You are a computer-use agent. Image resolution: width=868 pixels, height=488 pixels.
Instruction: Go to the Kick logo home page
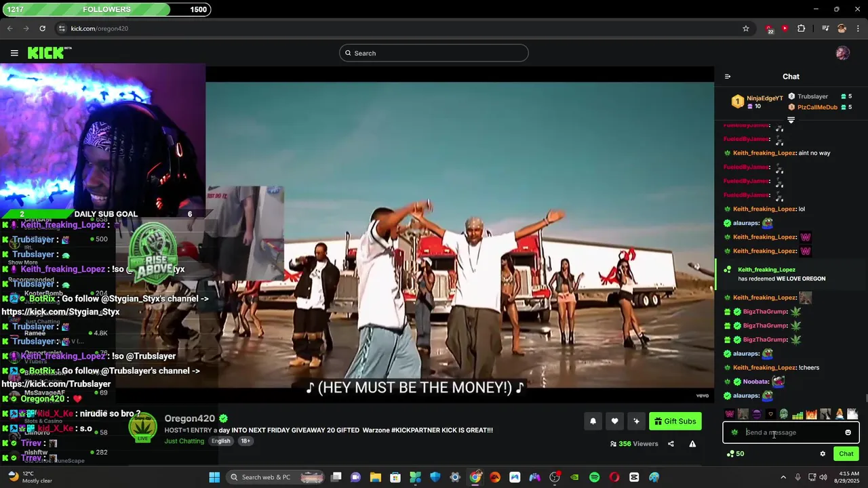coord(49,53)
